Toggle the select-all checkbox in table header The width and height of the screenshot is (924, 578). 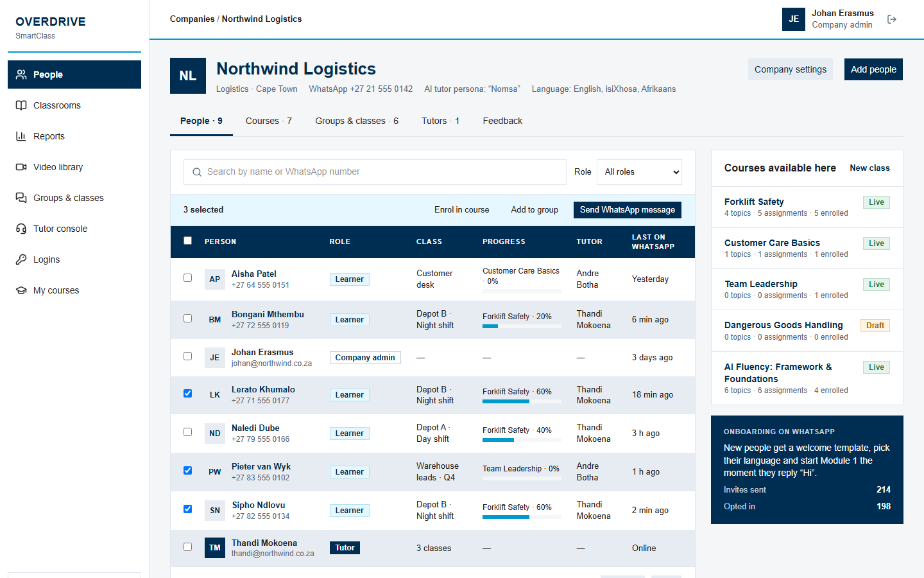188,241
